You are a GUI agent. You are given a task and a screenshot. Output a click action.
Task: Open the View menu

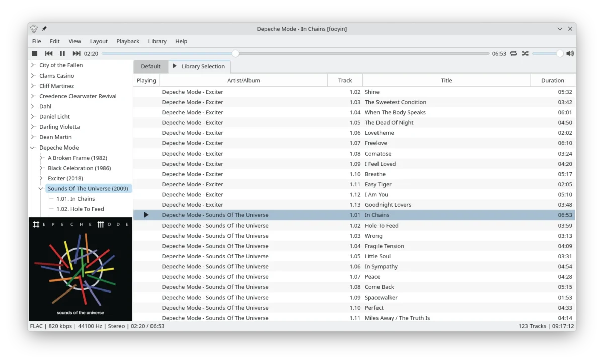pos(75,41)
